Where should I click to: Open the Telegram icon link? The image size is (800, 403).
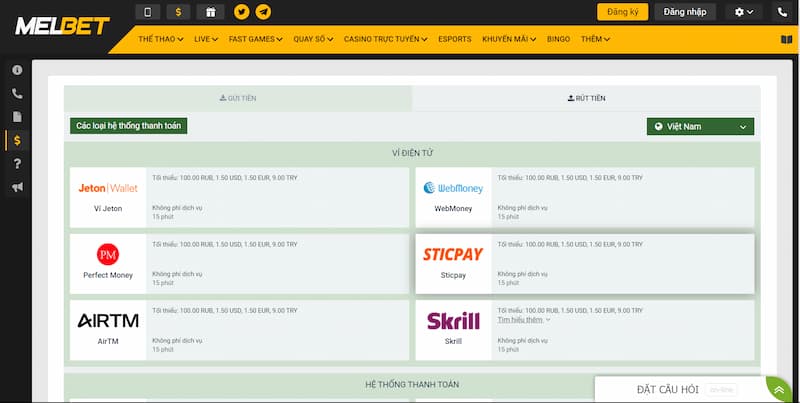tap(263, 13)
